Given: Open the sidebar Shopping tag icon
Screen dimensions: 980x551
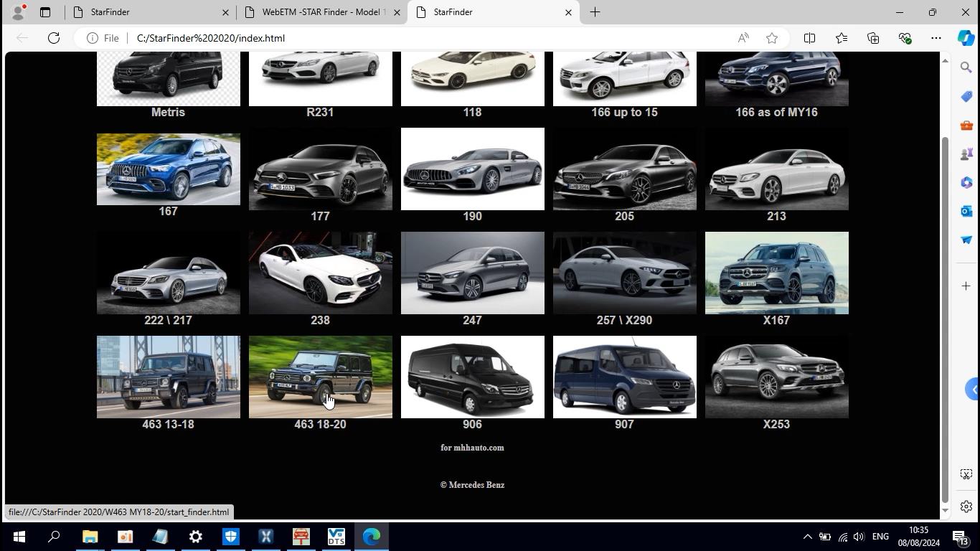Looking at the screenshot, I should 966,96.
